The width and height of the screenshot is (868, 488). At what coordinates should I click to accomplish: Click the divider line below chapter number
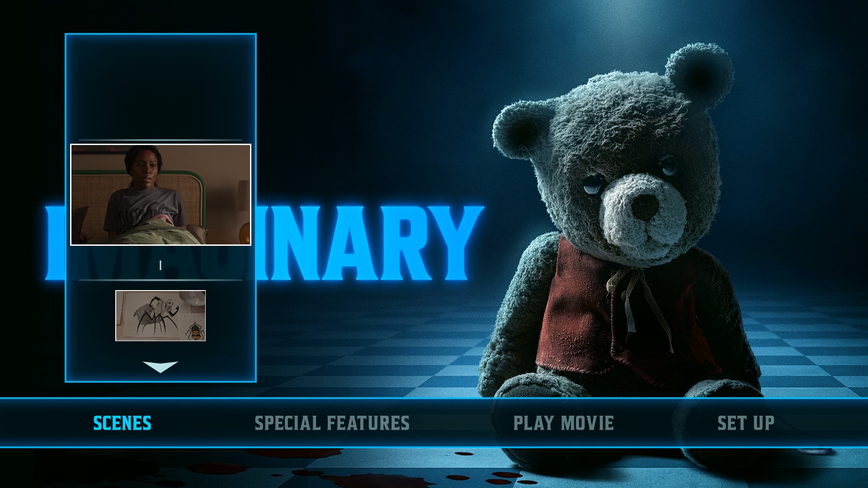pyautogui.click(x=160, y=280)
